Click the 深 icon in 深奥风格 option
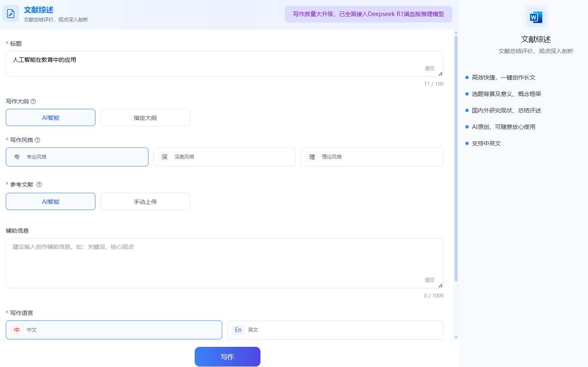 pyautogui.click(x=165, y=157)
